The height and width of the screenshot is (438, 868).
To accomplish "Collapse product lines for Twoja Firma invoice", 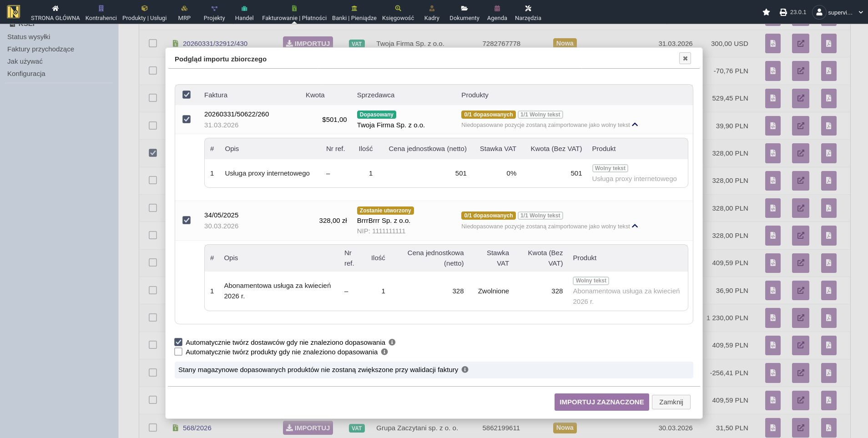I will coord(635,125).
